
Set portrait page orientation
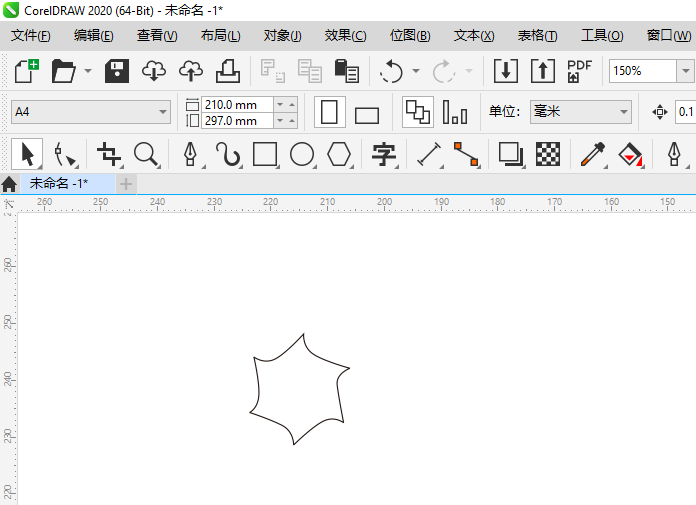click(x=329, y=112)
